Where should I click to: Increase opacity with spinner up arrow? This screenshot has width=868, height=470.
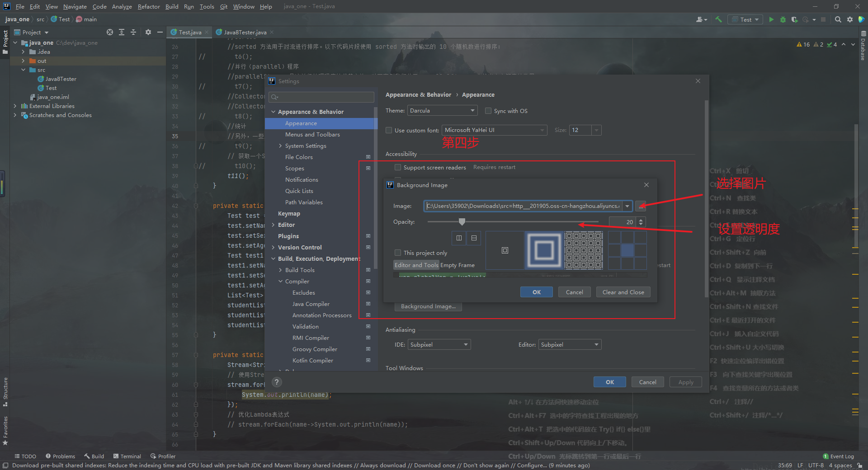coord(641,220)
